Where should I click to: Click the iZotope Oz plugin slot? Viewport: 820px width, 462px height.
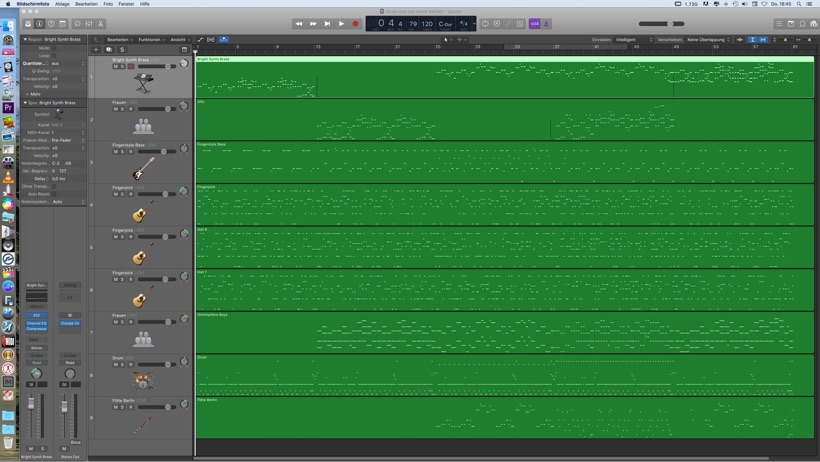pyautogui.click(x=70, y=323)
